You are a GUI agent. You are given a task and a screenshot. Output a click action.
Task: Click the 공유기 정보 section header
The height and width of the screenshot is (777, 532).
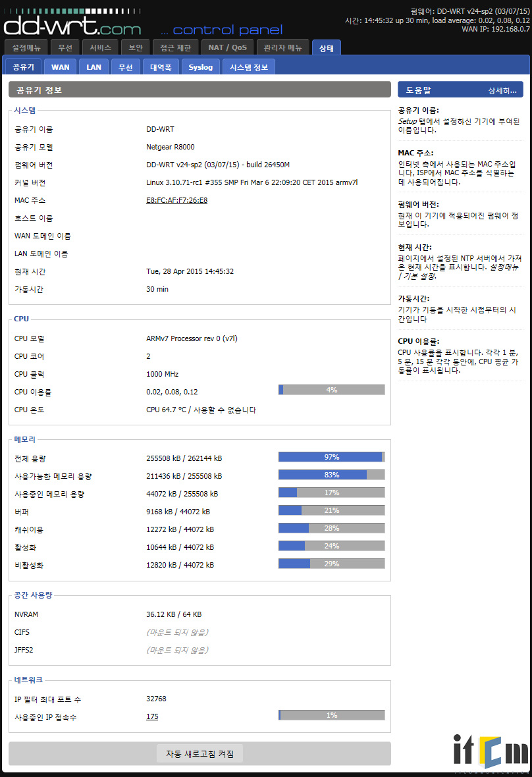(199, 90)
